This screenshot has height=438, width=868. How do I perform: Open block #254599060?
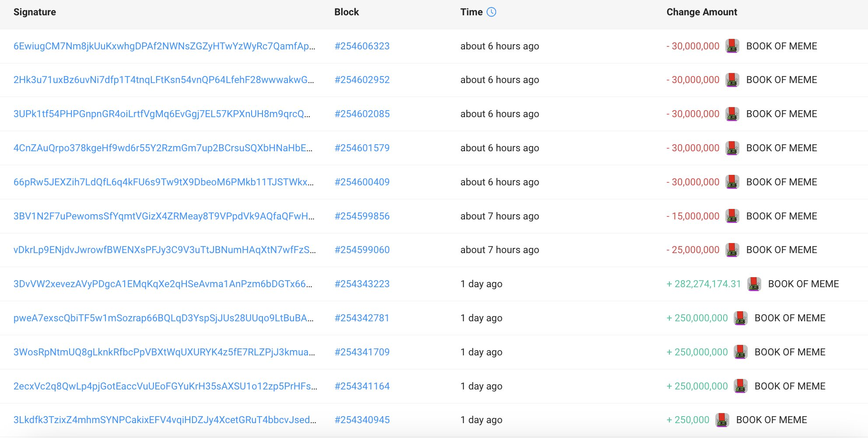pos(362,250)
